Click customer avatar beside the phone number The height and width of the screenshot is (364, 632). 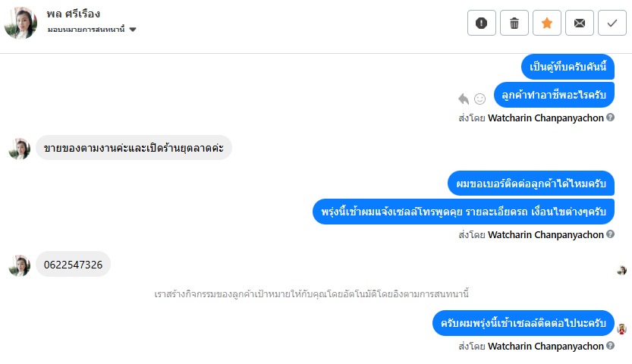click(19, 265)
